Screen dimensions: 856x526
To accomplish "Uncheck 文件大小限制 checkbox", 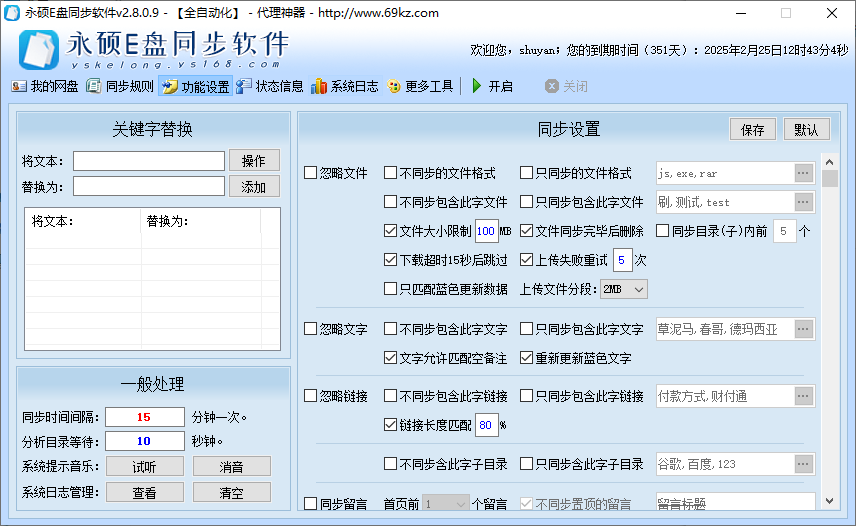I will [391, 231].
